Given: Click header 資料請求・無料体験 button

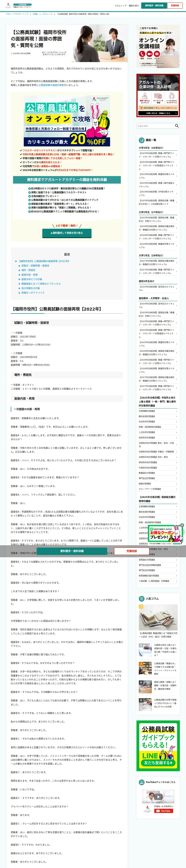Looking at the screenshot, I should point(154,6).
